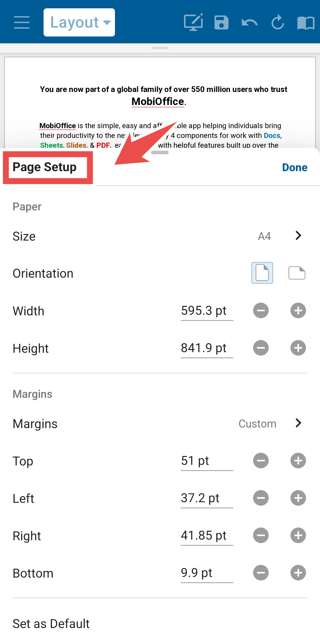Tap the edit mode monitor icon

click(x=193, y=22)
